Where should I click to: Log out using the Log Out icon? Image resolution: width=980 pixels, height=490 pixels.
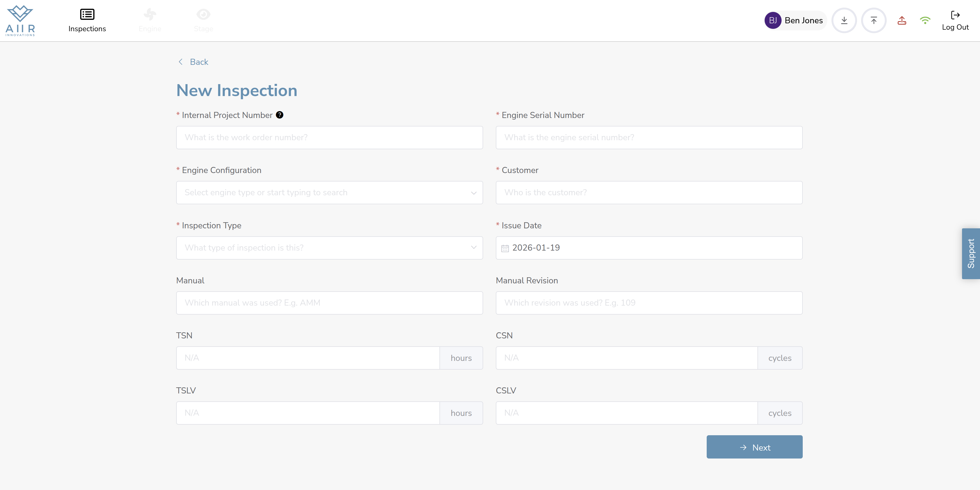[955, 15]
